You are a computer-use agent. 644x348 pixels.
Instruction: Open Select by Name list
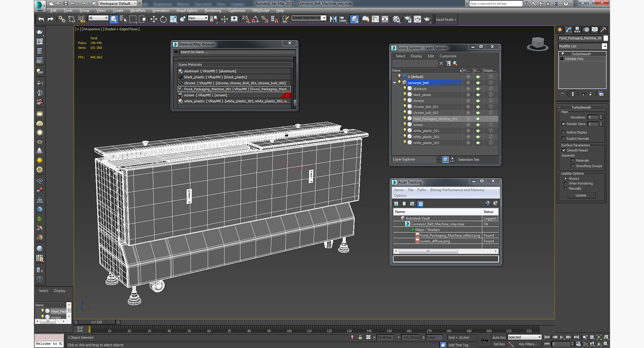(x=123, y=19)
